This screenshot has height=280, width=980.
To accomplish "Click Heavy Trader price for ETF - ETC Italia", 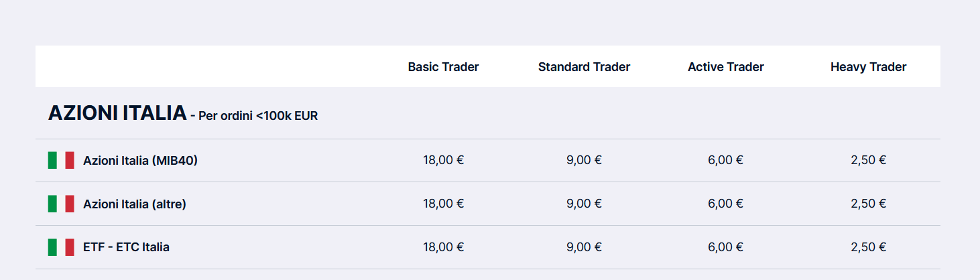I will tap(869, 247).
